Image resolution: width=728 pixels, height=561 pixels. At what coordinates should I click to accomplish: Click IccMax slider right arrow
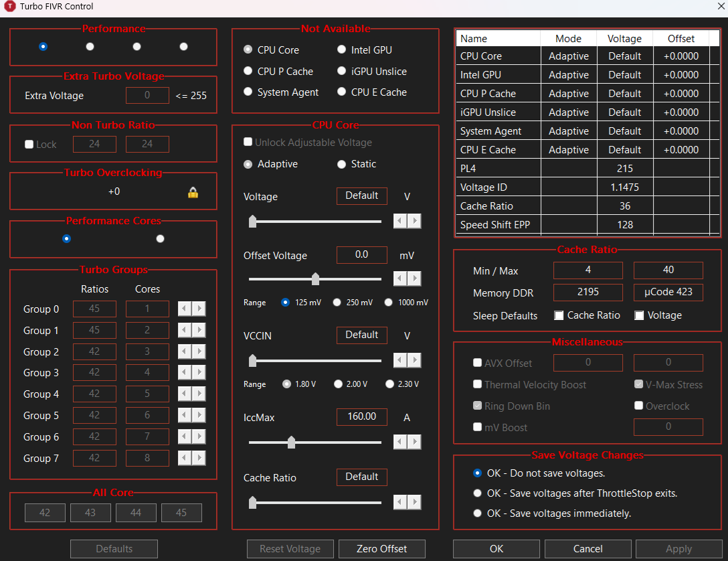(x=415, y=442)
